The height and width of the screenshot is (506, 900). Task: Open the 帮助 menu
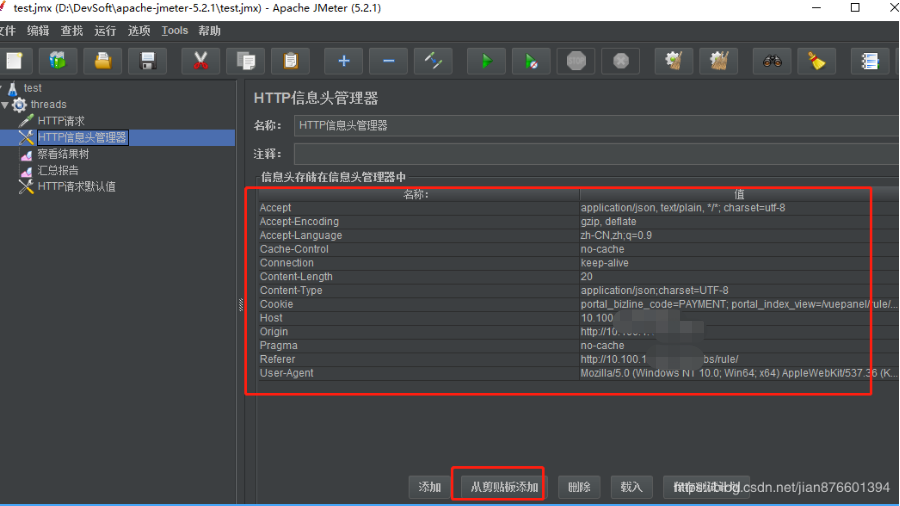coord(210,31)
